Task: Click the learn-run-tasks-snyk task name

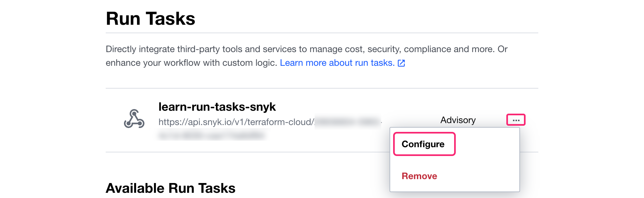Action: click(x=217, y=107)
